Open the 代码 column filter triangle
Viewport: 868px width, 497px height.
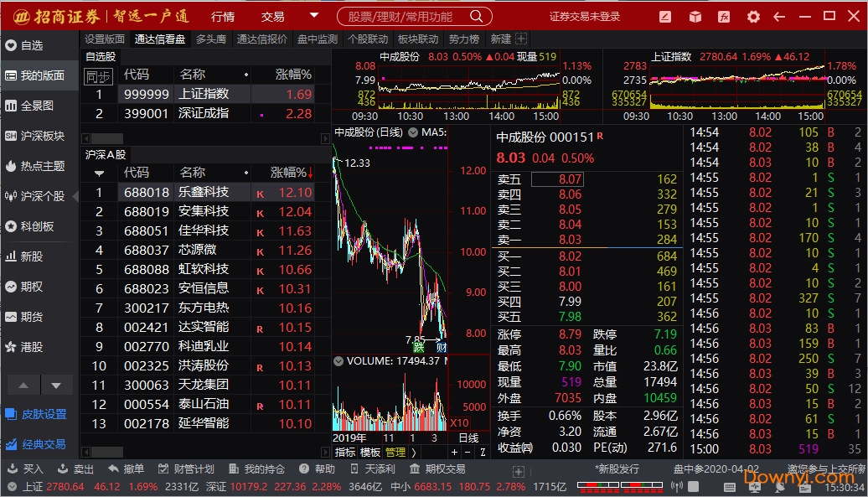point(101,173)
